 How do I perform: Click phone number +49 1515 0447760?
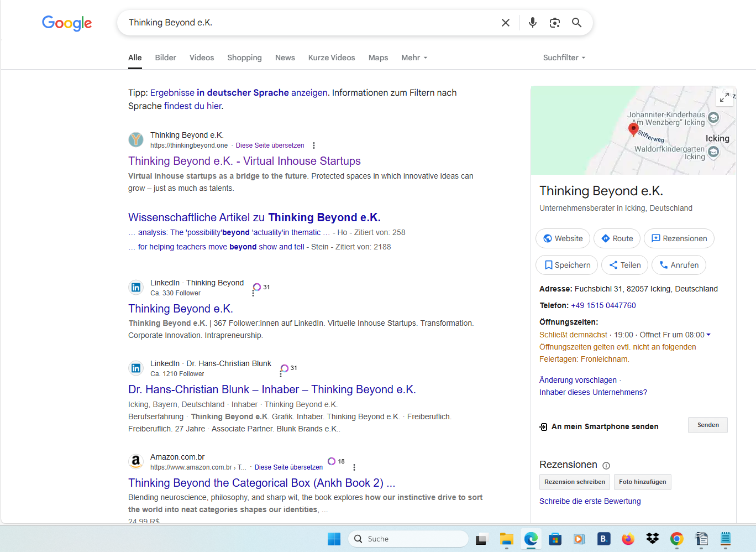(x=603, y=305)
